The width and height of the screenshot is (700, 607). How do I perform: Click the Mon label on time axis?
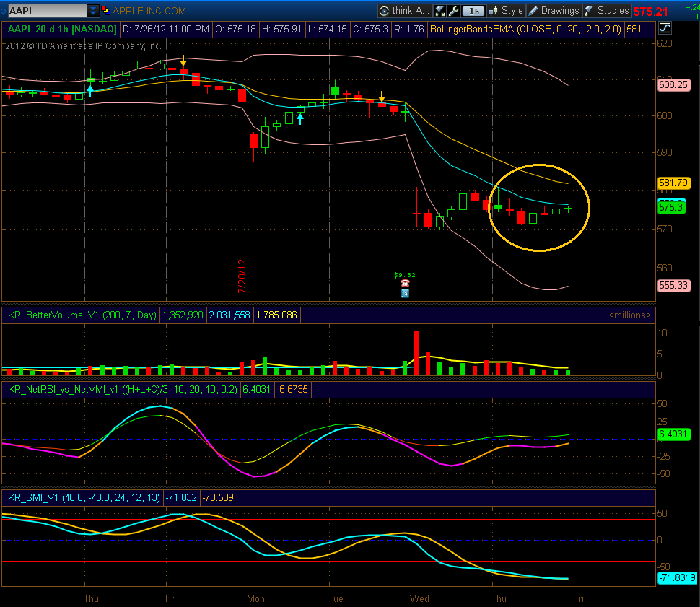coord(255,598)
